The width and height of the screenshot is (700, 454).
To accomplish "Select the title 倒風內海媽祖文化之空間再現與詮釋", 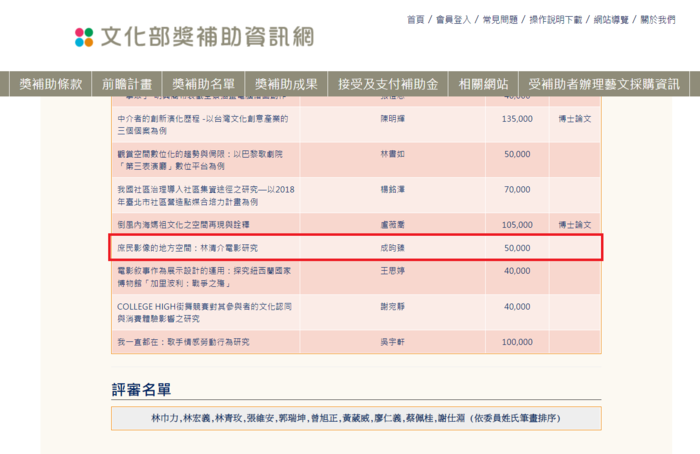I will click(x=183, y=225).
